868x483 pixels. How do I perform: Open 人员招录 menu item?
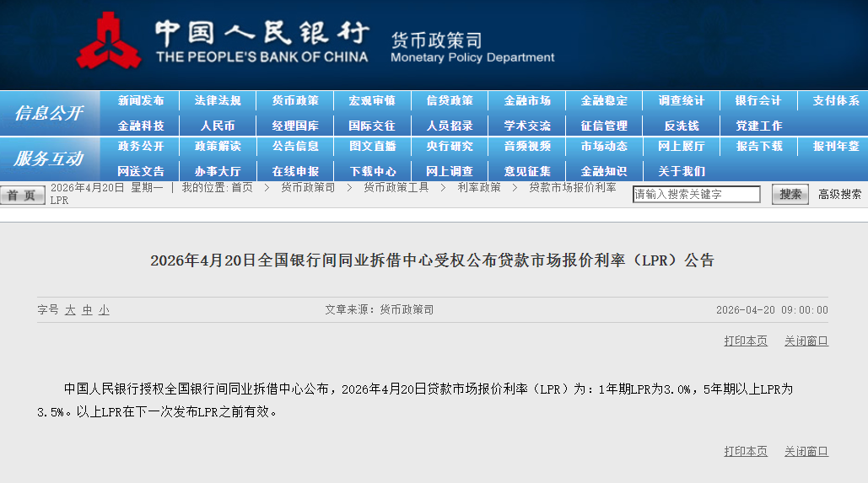pyautogui.click(x=450, y=126)
